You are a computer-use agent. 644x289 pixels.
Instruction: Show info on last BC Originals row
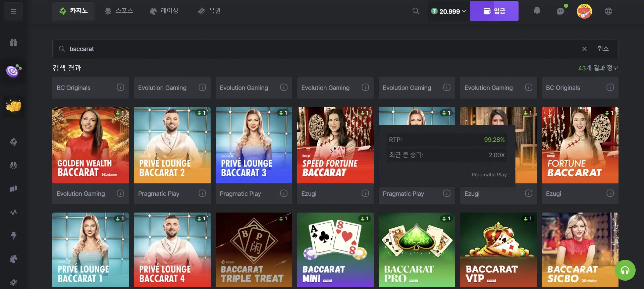610,87
